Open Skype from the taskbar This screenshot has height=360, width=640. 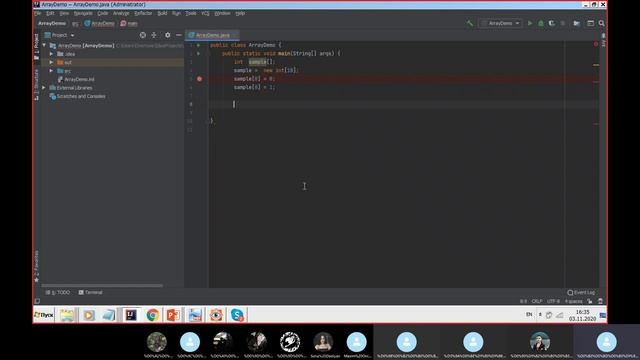(x=237, y=315)
